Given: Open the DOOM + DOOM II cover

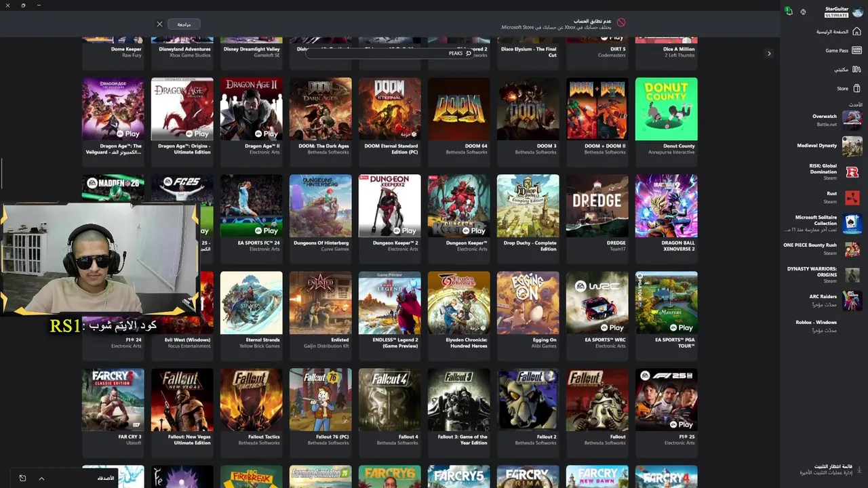Looking at the screenshot, I should click(x=597, y=109).
